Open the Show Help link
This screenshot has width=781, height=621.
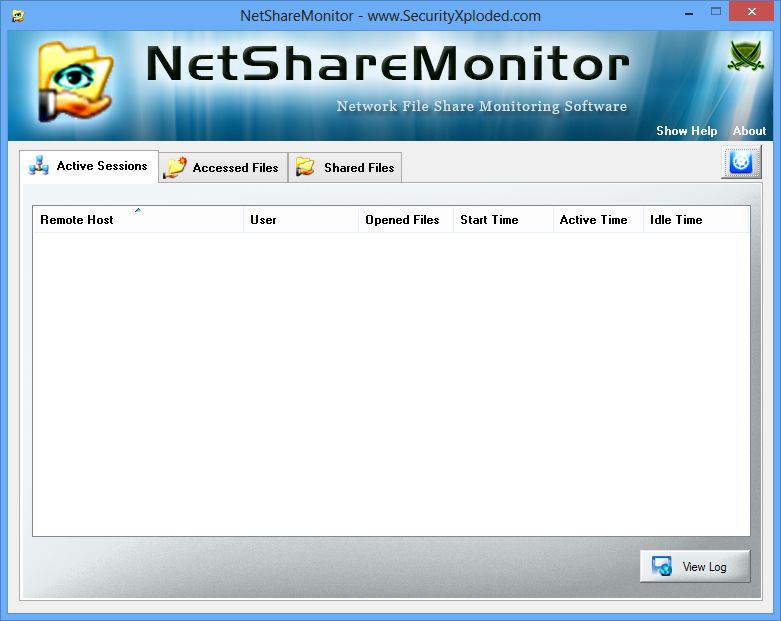(x=686, y=131)
